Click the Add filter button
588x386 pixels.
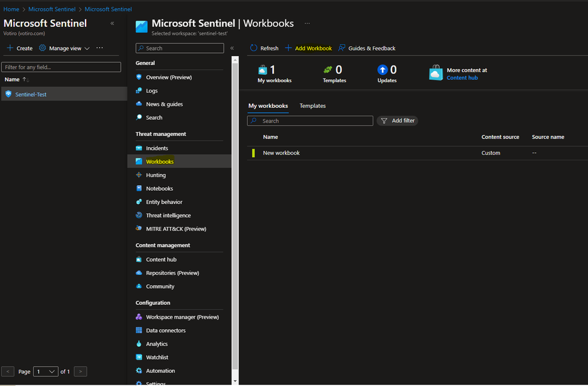pos(398,121)
